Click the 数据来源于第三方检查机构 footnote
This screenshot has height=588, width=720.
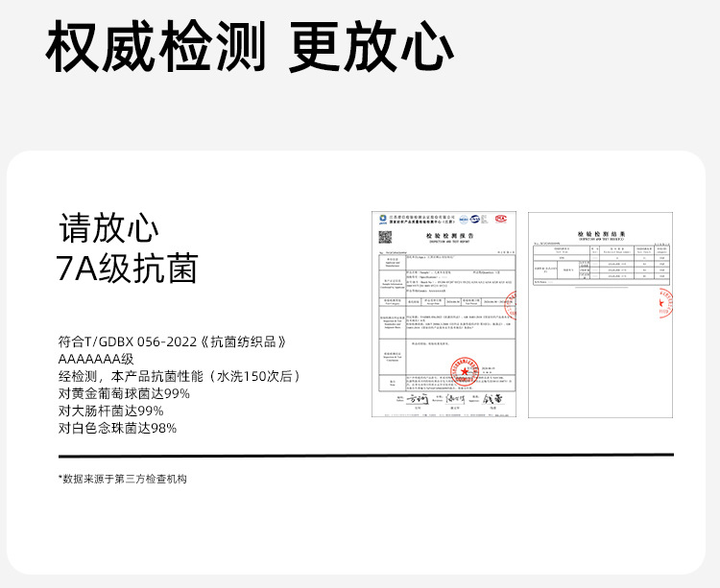[123, 479]
